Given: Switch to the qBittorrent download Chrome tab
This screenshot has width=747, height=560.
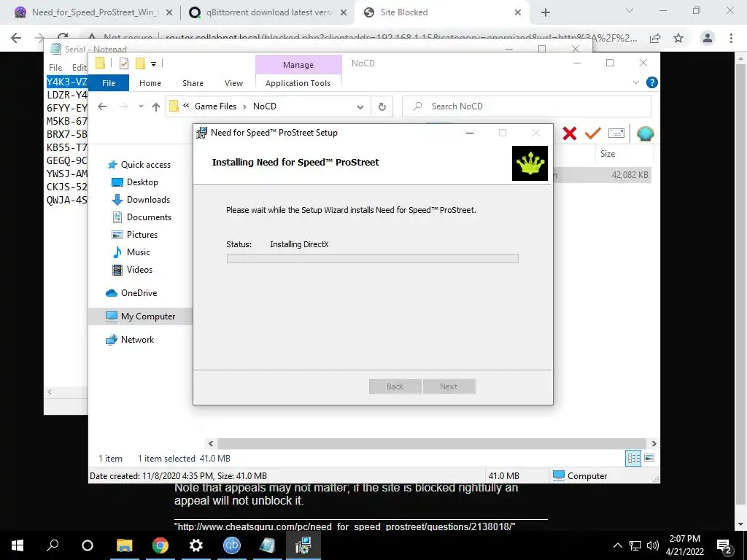Looking at the screenshot, I should [268, 12].
